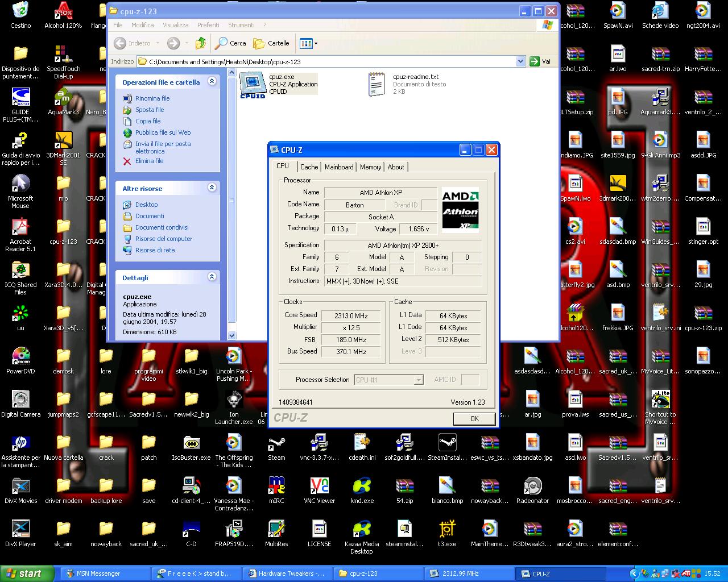The width and height of the screenshot is (728, 582).
Task: Open the t3.exe desktop icon
Action: (x=447, y=534)
